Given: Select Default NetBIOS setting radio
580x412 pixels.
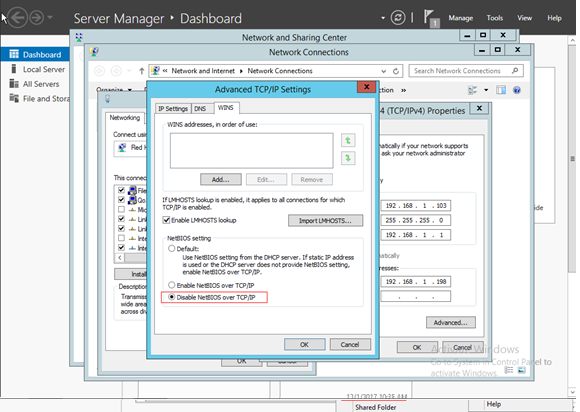Looking at the screenshot, I should (171, 249).
